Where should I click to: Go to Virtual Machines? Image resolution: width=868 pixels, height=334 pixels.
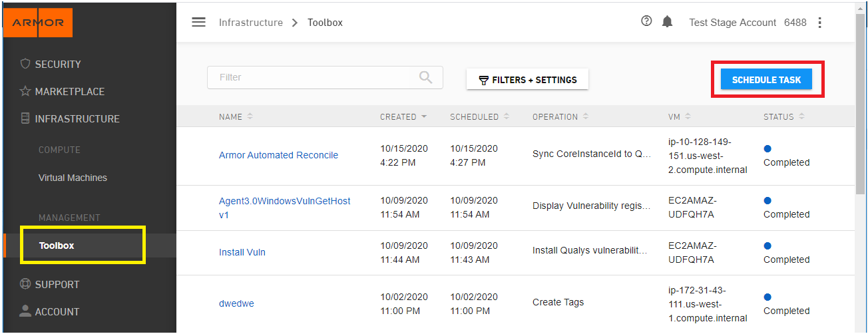click(73, 178)
